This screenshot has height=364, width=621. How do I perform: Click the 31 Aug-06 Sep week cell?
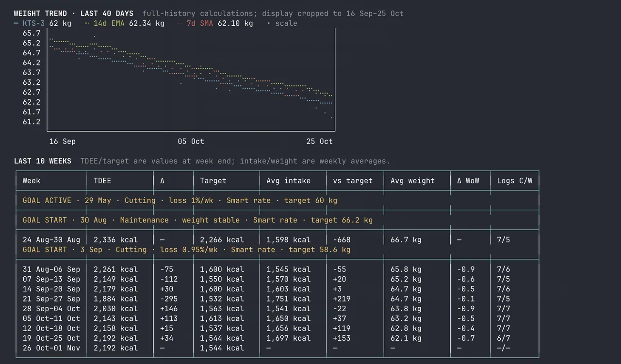[x=51, y=269]
